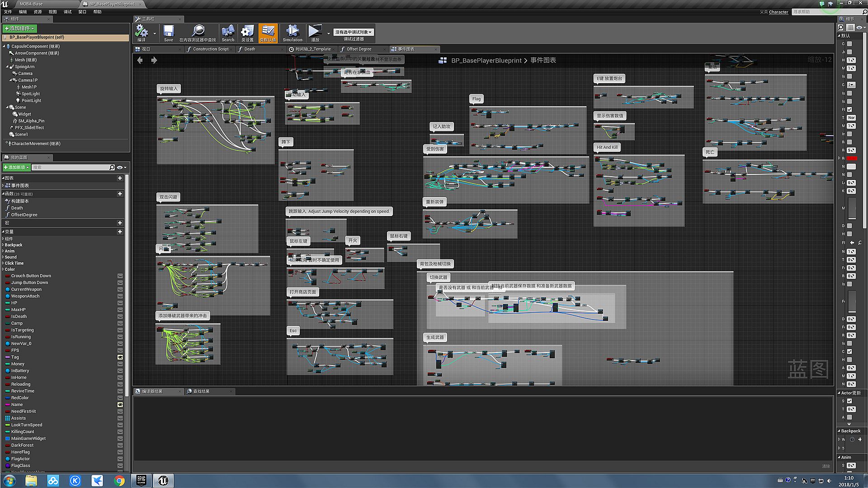Screen dimensions: 868x488
Task: Start Simulation from the toolbar
Action: pyautogui.click(x=292, y=32)
